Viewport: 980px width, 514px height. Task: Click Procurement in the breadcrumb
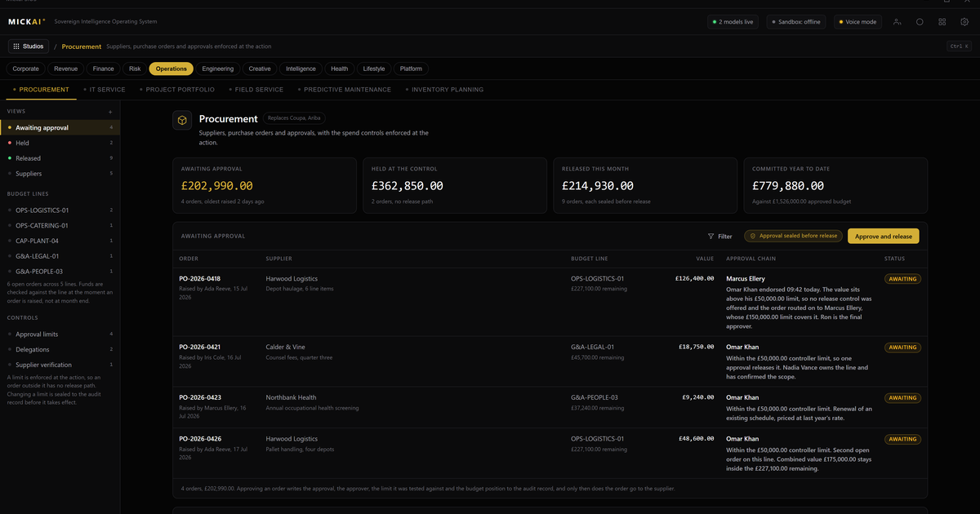[82, 47]
